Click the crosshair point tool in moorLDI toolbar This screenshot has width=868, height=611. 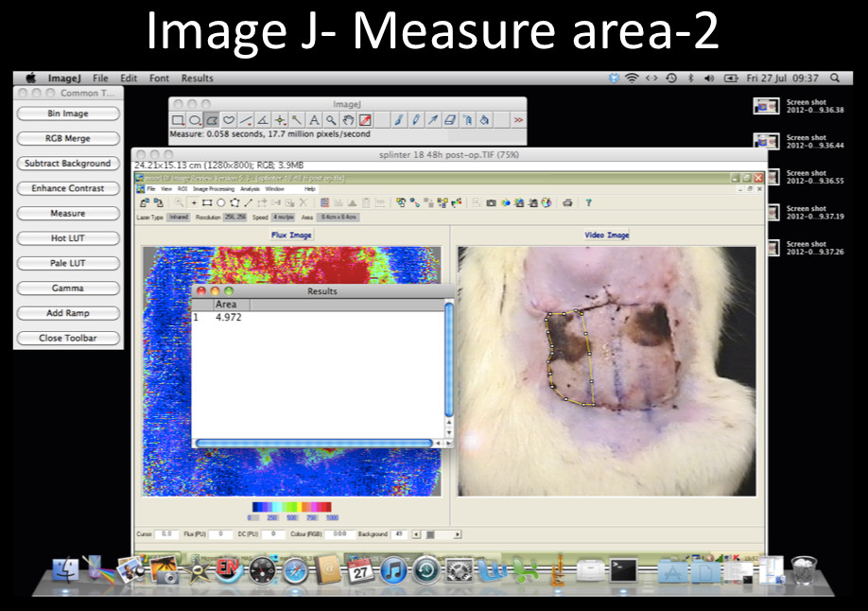(x=194, y=202)
